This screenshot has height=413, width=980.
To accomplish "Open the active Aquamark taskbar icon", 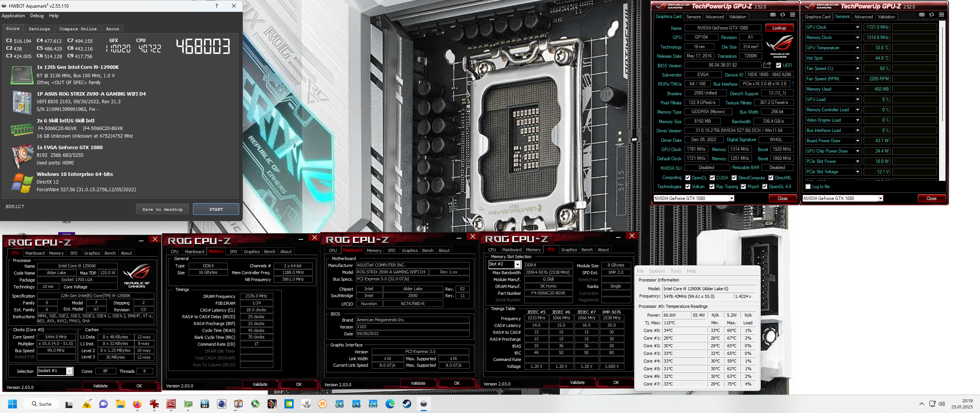I will pyautogui.click(x=424, y=404).
